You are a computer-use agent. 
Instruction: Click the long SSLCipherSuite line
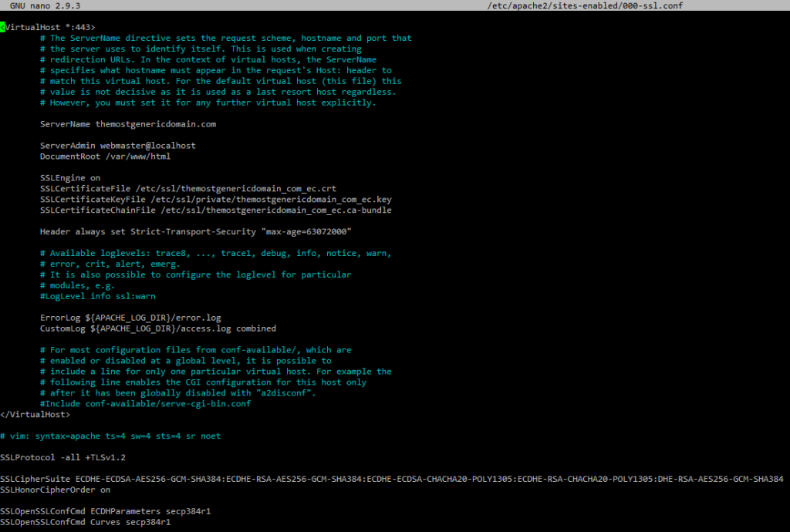(392, 479)
